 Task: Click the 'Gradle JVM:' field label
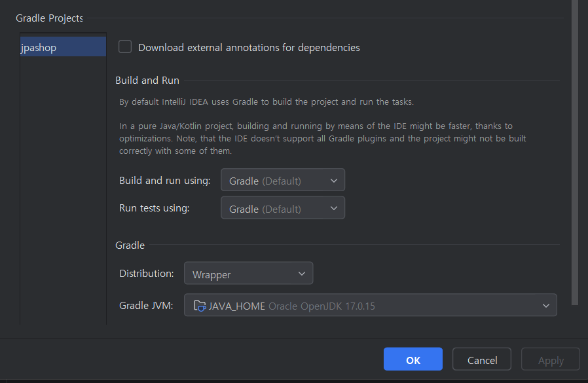coord(146,306)
